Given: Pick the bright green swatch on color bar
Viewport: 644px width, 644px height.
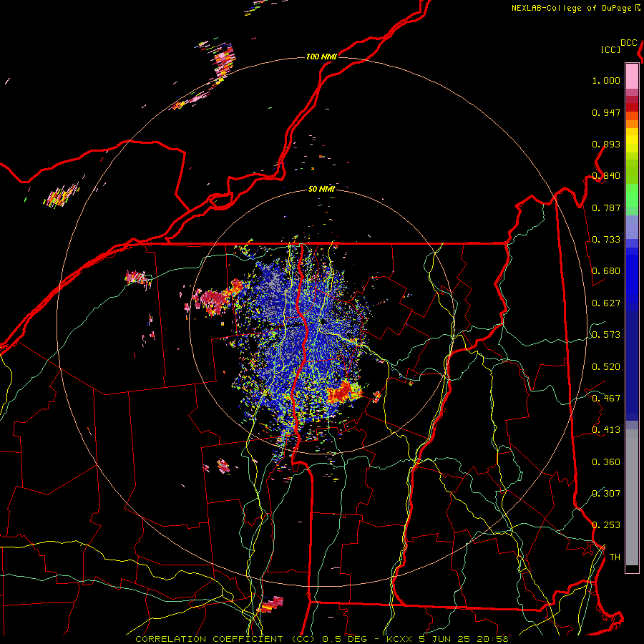Looking at the screenshot, I should coord(632,195).
